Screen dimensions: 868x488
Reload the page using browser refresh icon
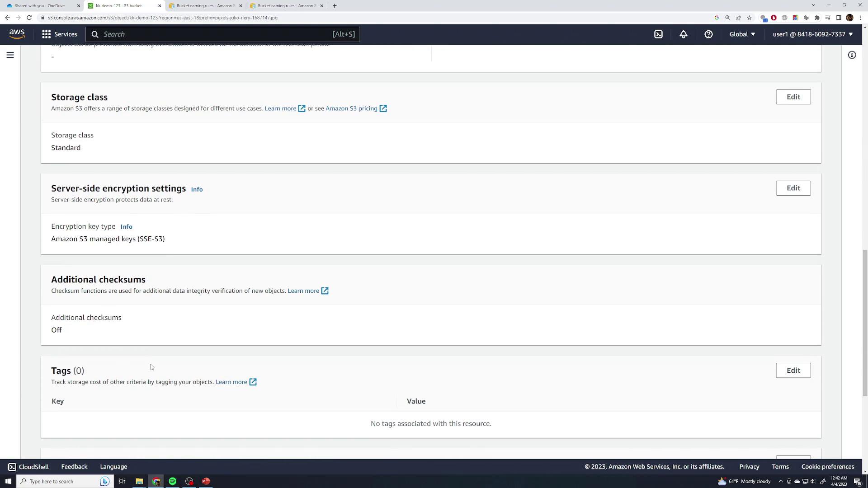pos(29,18)
